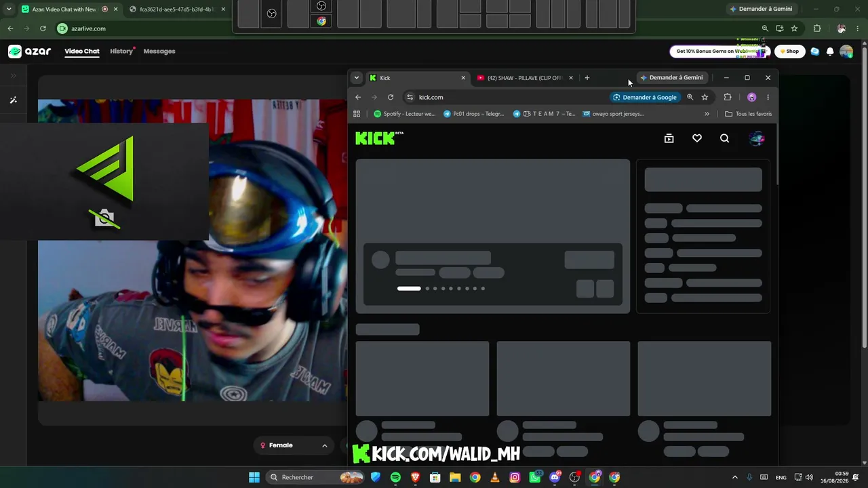The height and width of the screenshot is (488, 868).
Task: Switch to the Kick tab
Action: [417, 78]
